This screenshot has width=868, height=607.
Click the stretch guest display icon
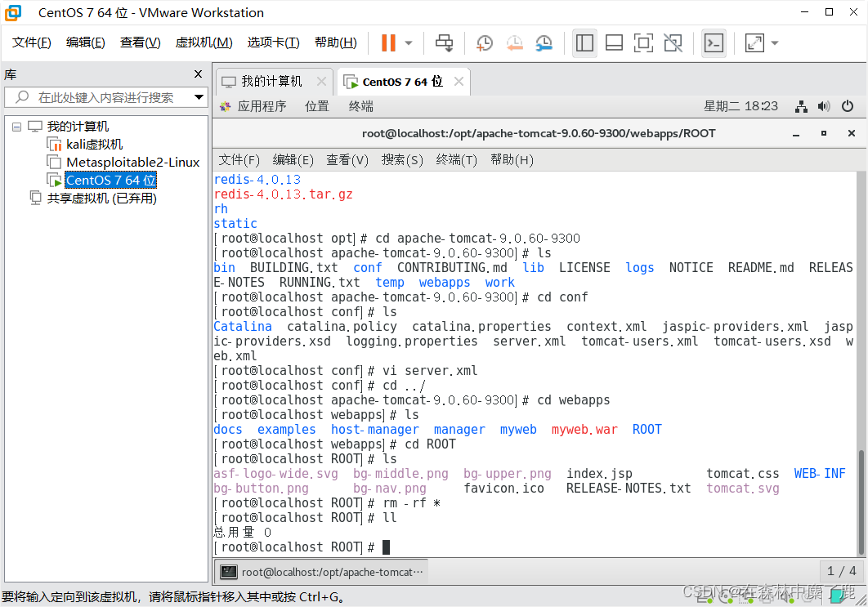754,42
